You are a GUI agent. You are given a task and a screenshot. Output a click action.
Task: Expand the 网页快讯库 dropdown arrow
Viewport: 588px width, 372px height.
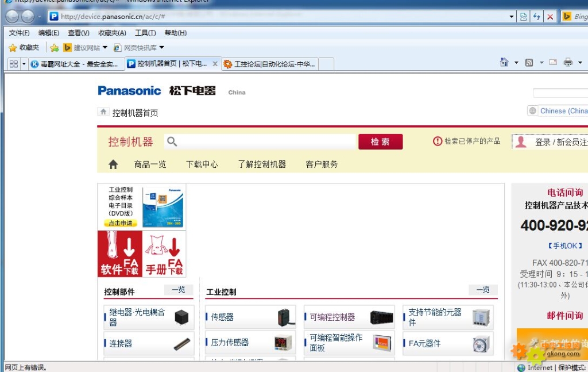(x=161, y=47)
